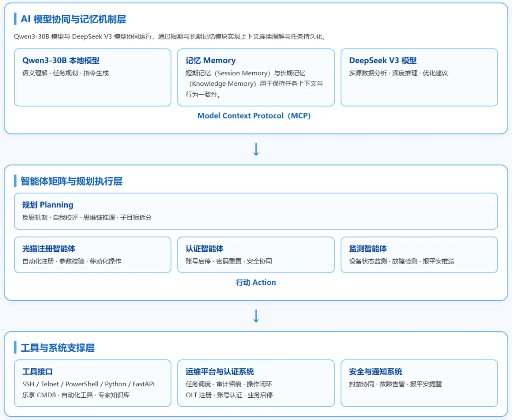Click 任务调度 · 审计留痕 · 操作闭环 text
Image resolution: width=512 pixels, height=420 pixels.
229,384
